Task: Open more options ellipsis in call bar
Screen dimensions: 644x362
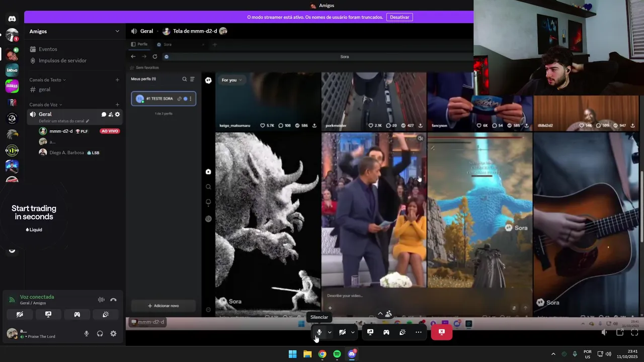Action: pyautogui.click(x=419, y=332)
